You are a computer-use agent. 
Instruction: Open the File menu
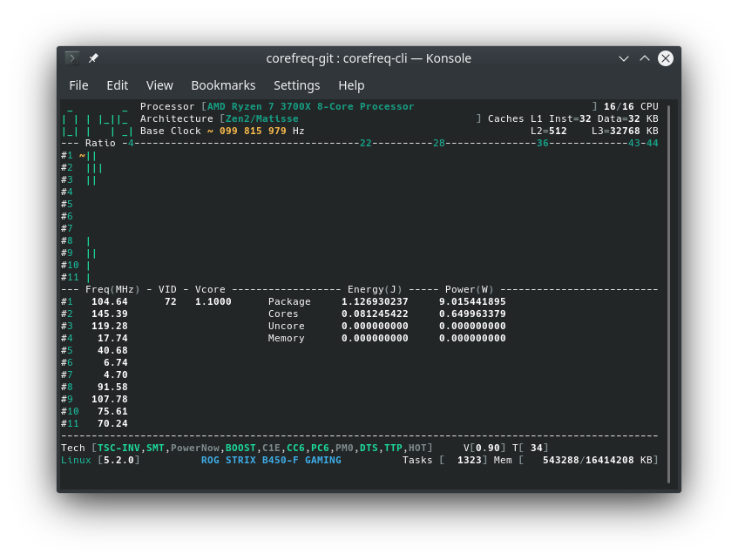(78, 84)
